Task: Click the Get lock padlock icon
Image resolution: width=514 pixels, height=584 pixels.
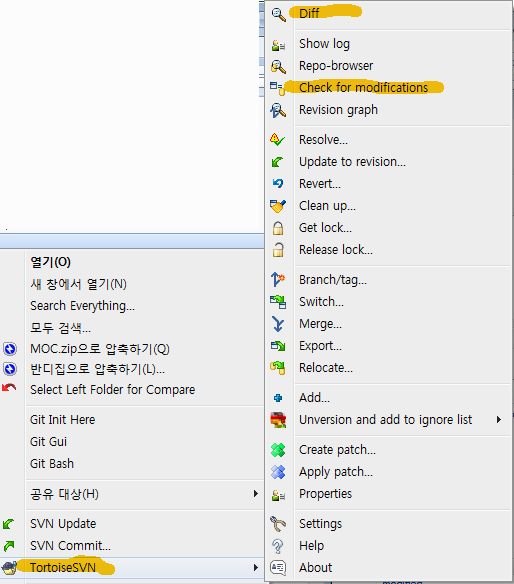Action: tap(278, 228)
